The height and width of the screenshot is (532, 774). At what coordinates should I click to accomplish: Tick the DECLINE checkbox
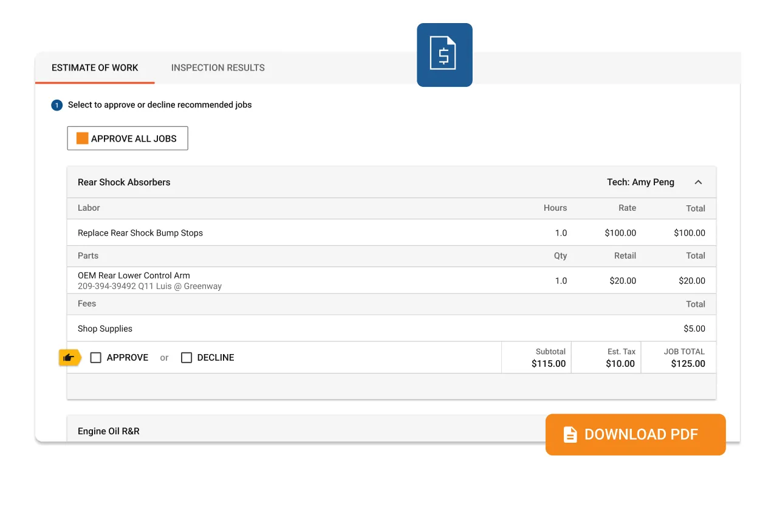187,358
